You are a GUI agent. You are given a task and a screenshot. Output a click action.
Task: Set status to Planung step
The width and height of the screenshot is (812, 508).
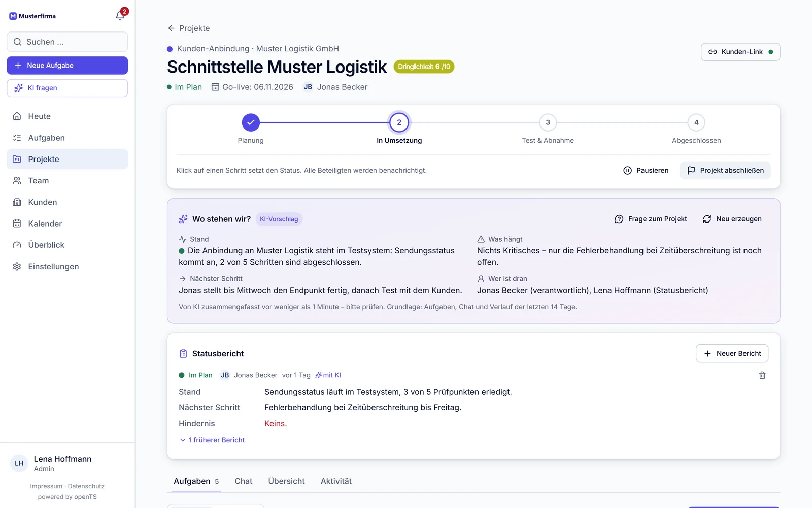click(251, 122)
